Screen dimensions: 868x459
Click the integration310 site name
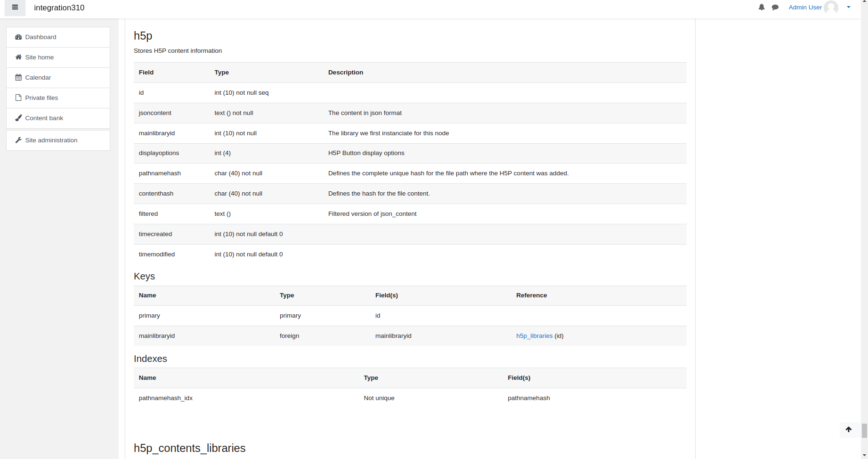tap(59, 8)
